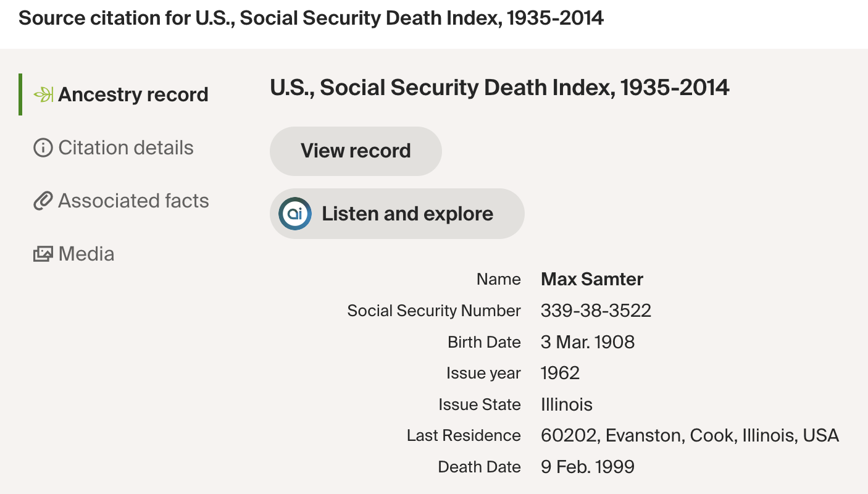The image size is (868, 494).
Task: Click the paperclip icon beside Associated facts
Action: [x=43, y=201]
